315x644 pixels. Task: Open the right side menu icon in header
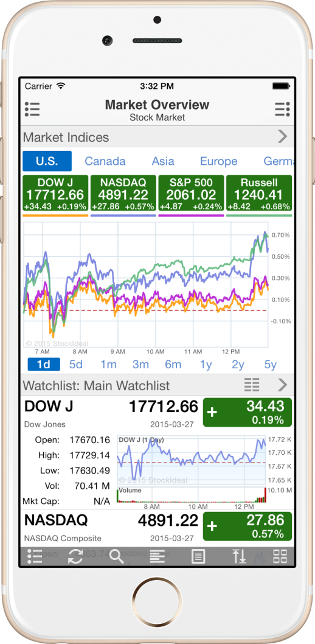tap(282, 109)
